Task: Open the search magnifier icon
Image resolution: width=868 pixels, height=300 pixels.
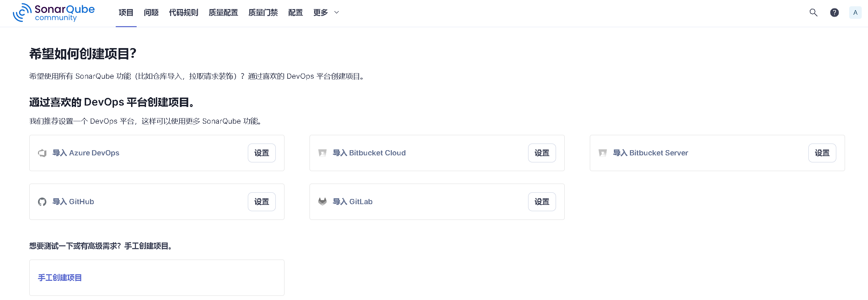Action: pos(813,13)
